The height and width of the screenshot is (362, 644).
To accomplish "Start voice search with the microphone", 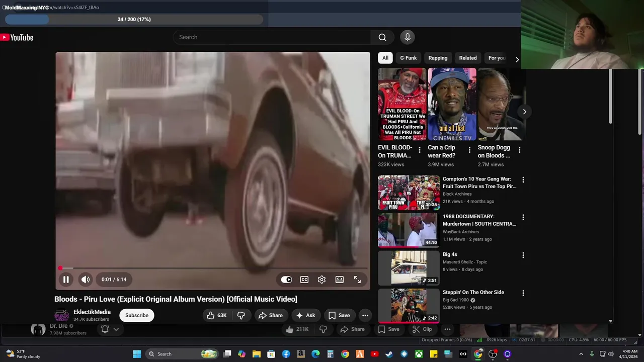I will tap(408, 37).
